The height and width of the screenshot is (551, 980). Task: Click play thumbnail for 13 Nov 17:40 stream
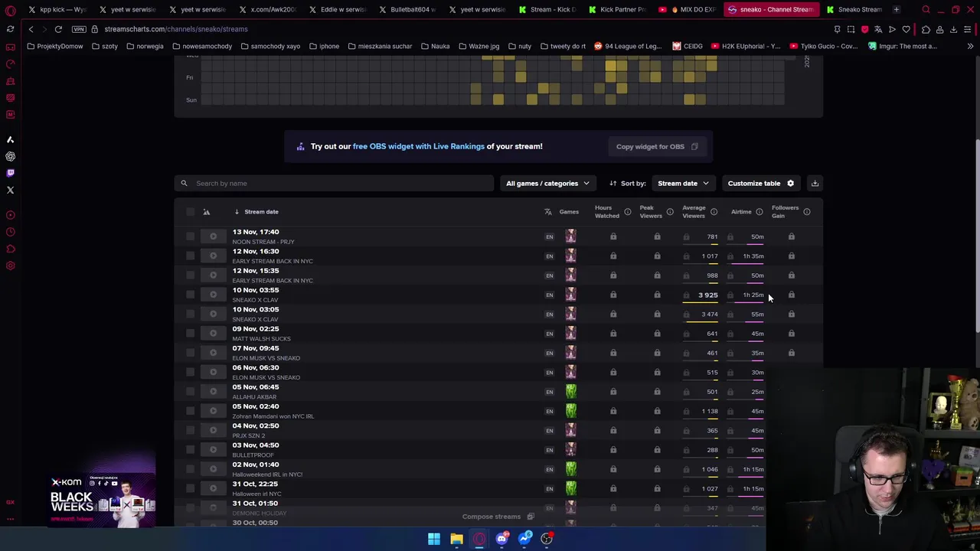point(214,236)
